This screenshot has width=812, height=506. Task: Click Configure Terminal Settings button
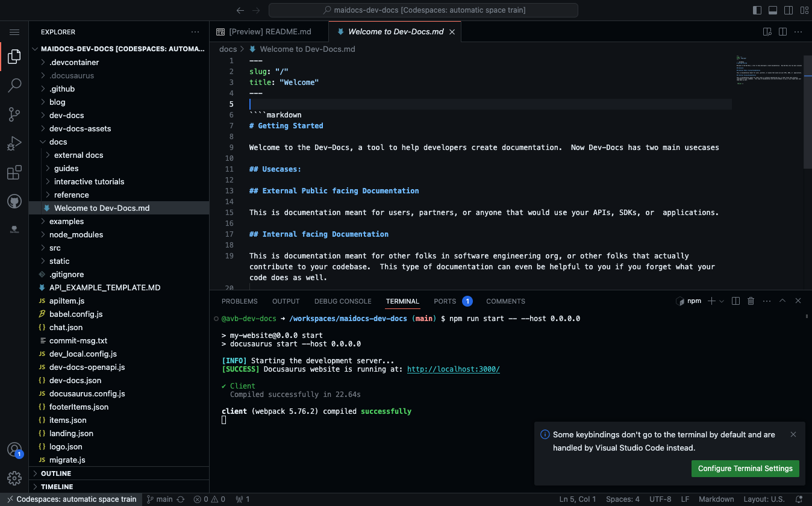[745, 469]
